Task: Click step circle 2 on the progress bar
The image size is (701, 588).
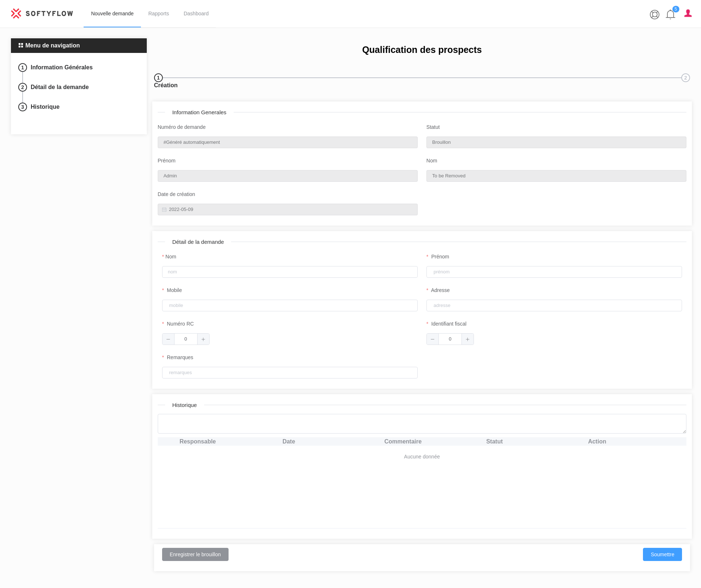Action: (x=685, y=78)
